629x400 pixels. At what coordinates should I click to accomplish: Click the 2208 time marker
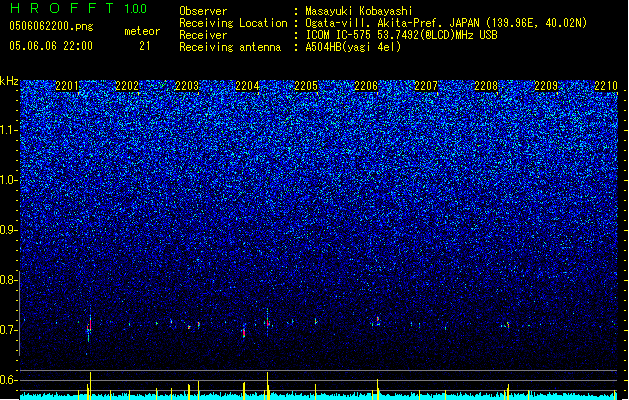tap(486, 86)
